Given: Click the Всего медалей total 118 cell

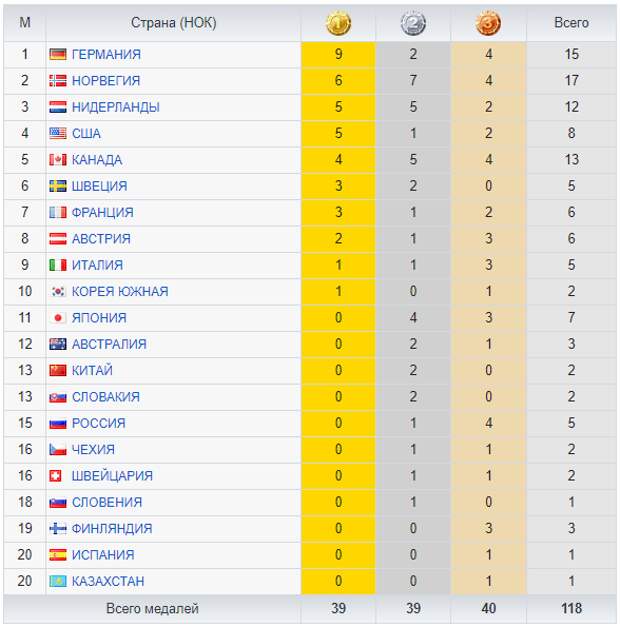Looking at the screenshot, I should point(571,608).
